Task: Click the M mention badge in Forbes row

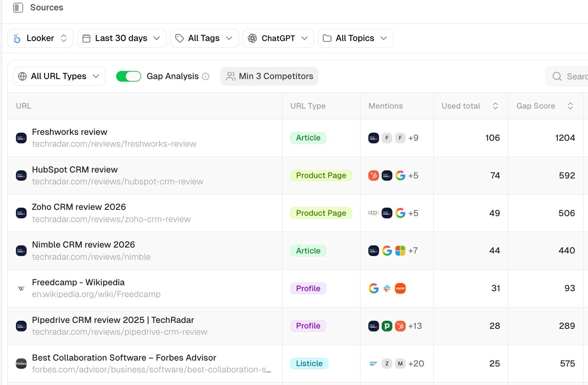Action: 400,364
